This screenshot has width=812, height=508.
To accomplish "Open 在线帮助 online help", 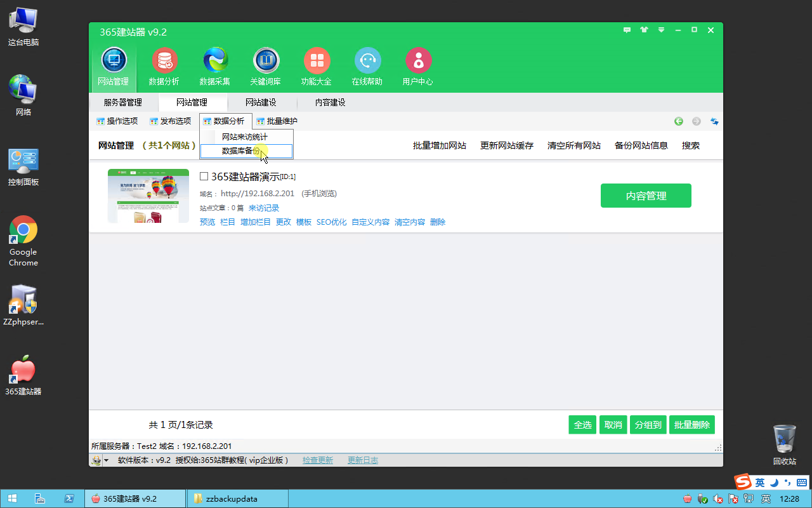I will click(367, 67).
